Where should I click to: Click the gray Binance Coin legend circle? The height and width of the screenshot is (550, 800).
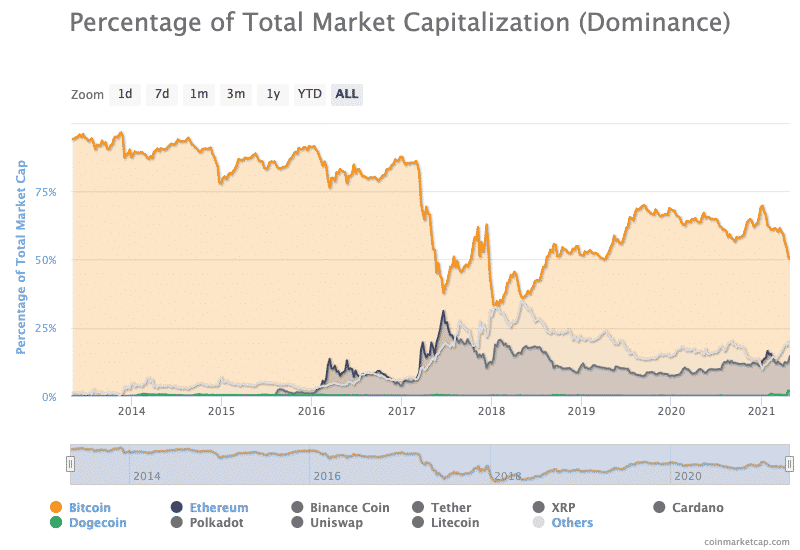coord(297,508)
